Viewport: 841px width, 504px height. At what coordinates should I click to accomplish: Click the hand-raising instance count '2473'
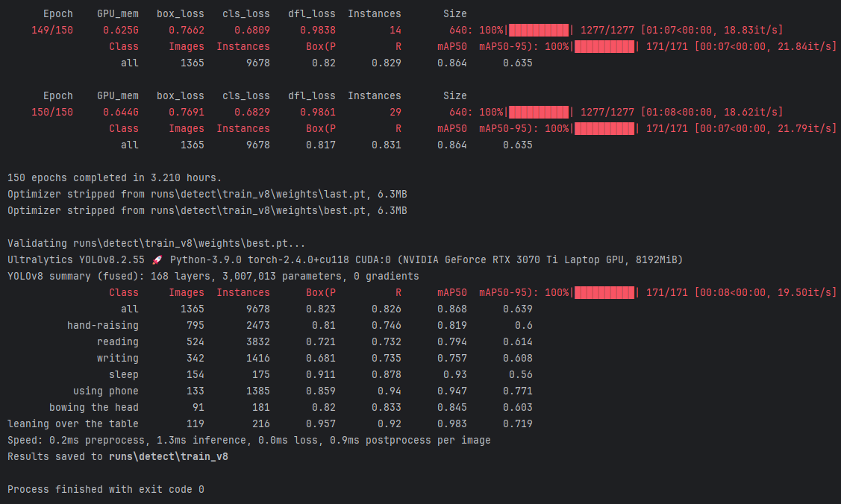point(258,325)
